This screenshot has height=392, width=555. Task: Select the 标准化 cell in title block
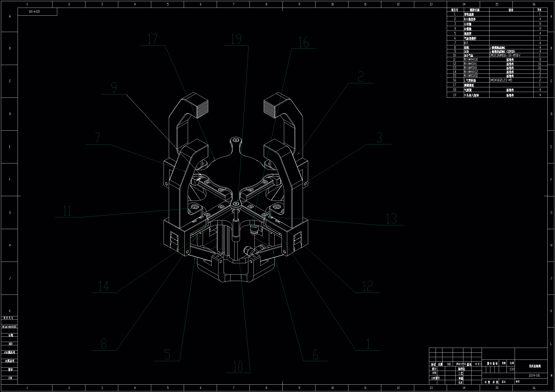pos(461,369)
